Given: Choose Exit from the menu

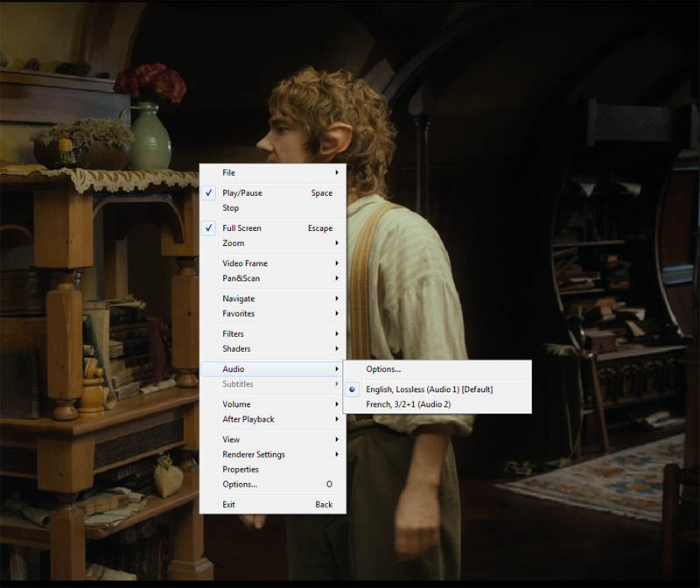Looking at the screenshot, I should coord(273,505).
